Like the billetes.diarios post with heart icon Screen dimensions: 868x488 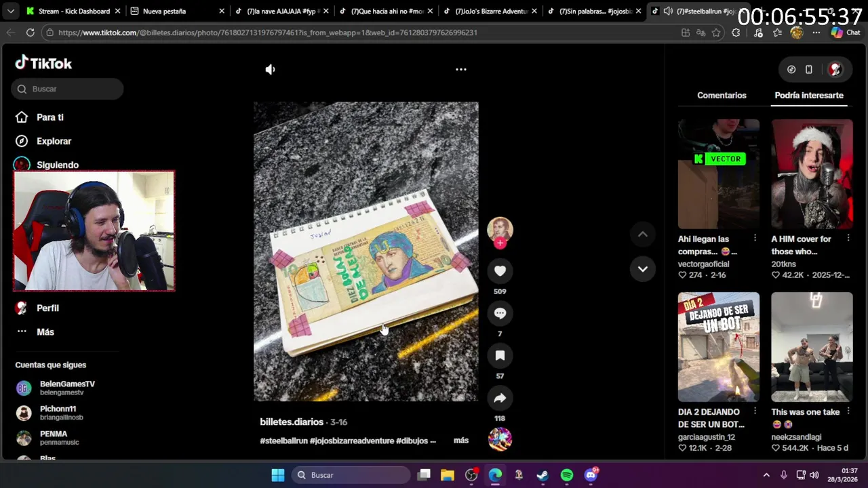(x=500, y=271)
